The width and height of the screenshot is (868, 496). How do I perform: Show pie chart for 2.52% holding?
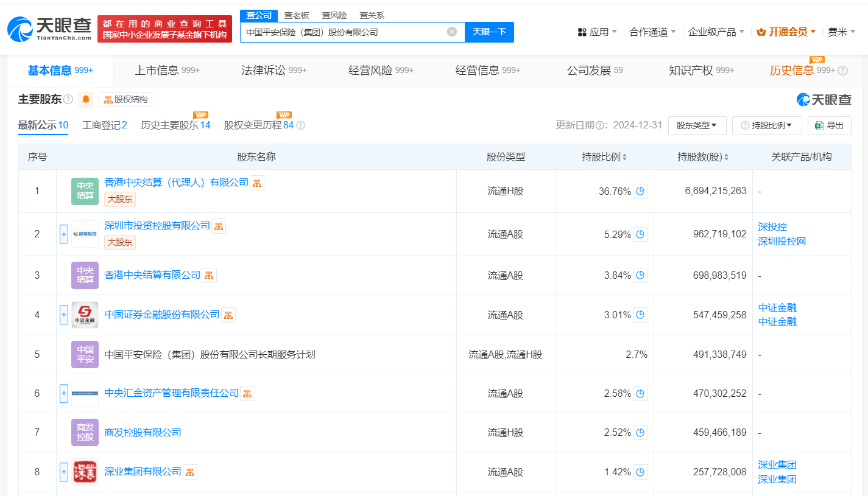tap(640, 433)
